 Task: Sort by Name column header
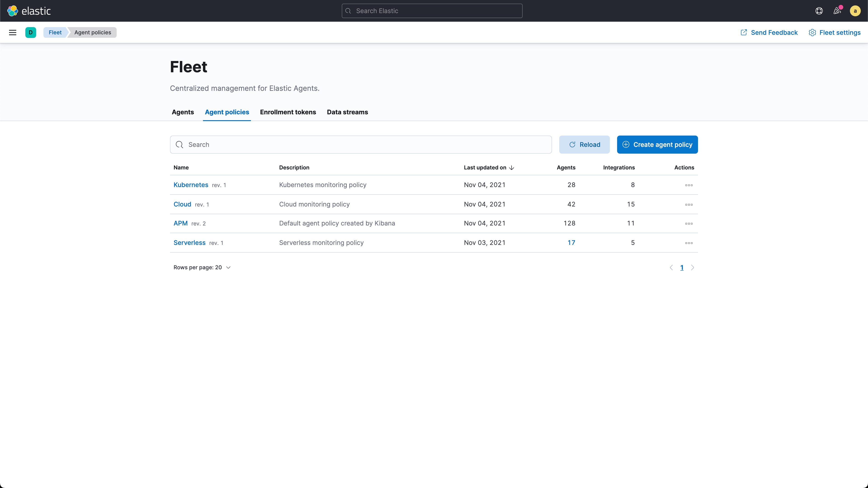click(x=181, y=167)
